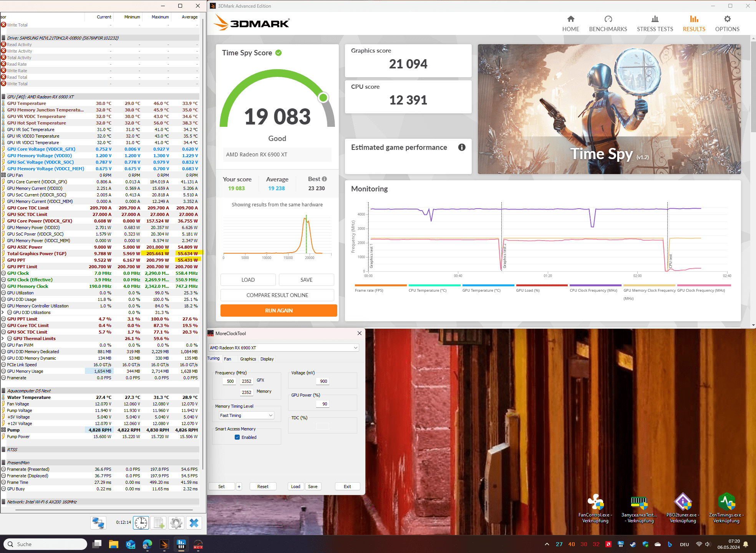756x553 pixels.
Task: Select the Fan tab in MoreClockTool
Action: click(x=227, y=359)
